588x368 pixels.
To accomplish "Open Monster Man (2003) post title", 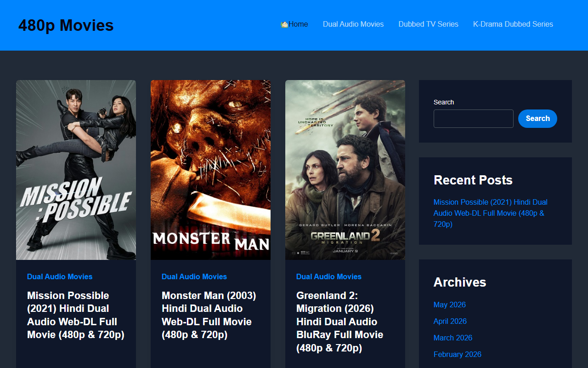I will [209, 315].
